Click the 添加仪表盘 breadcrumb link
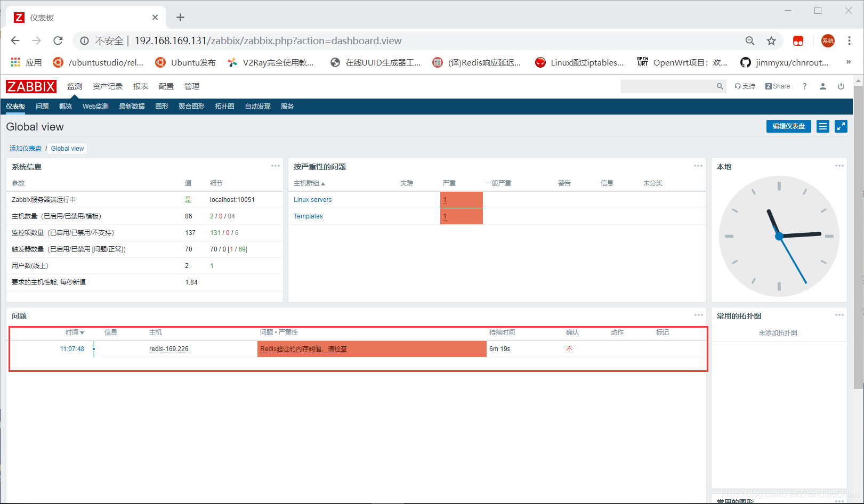This screenshot has width=864, height=504. point(26,149)
